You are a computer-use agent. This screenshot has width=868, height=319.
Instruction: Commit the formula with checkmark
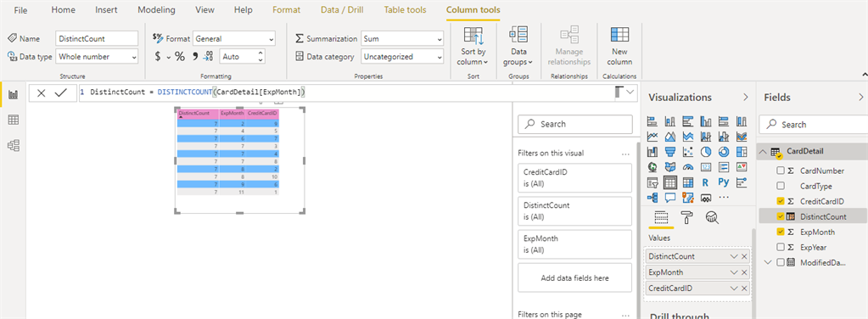click(60, 93)
